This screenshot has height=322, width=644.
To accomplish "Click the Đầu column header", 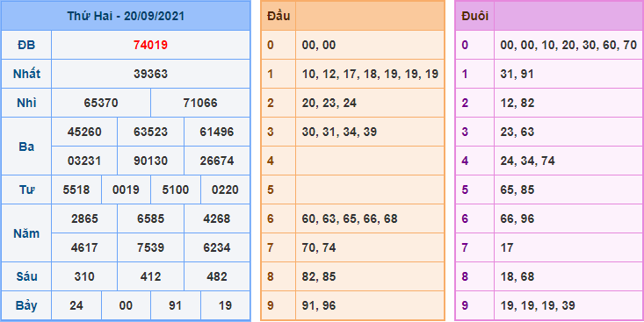I will pyautogui.click(x=279, y=16).
